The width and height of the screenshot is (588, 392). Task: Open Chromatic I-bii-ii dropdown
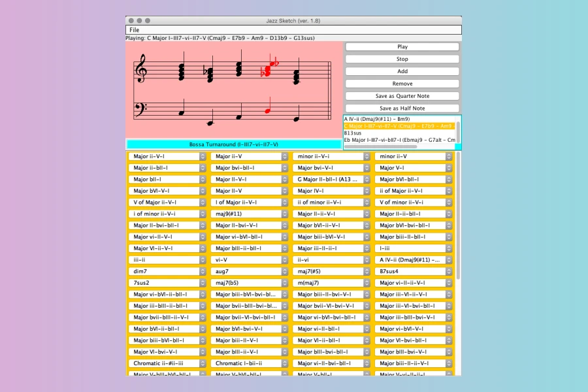pos(250,363)
